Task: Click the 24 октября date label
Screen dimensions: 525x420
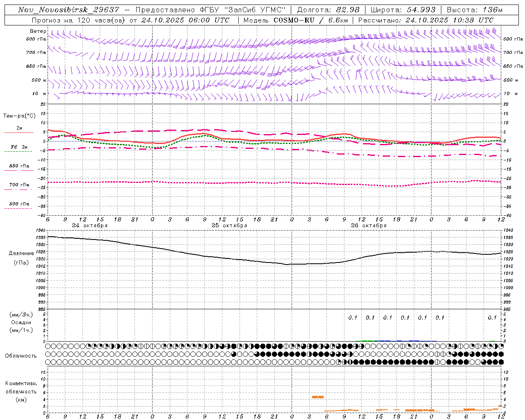Action: click(90, 226)
